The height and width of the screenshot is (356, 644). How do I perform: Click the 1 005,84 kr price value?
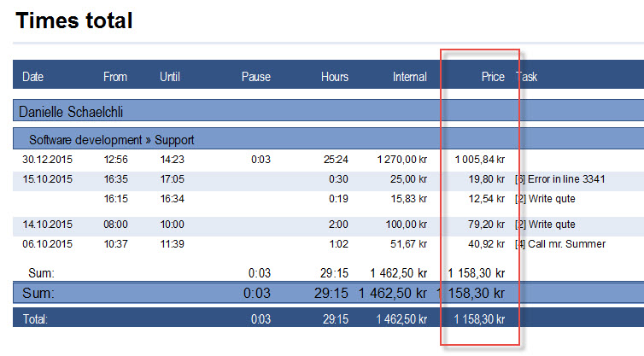[479, 159]
